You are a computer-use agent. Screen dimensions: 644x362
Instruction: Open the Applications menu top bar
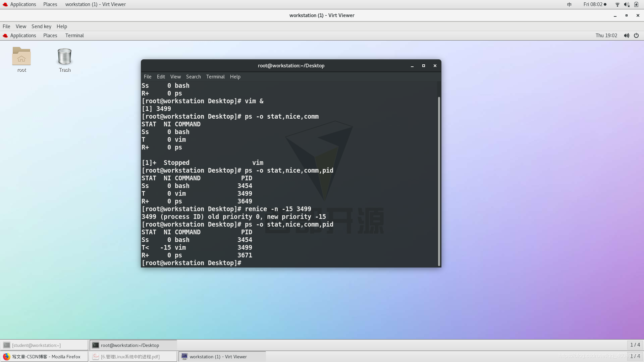coord(23,4)
